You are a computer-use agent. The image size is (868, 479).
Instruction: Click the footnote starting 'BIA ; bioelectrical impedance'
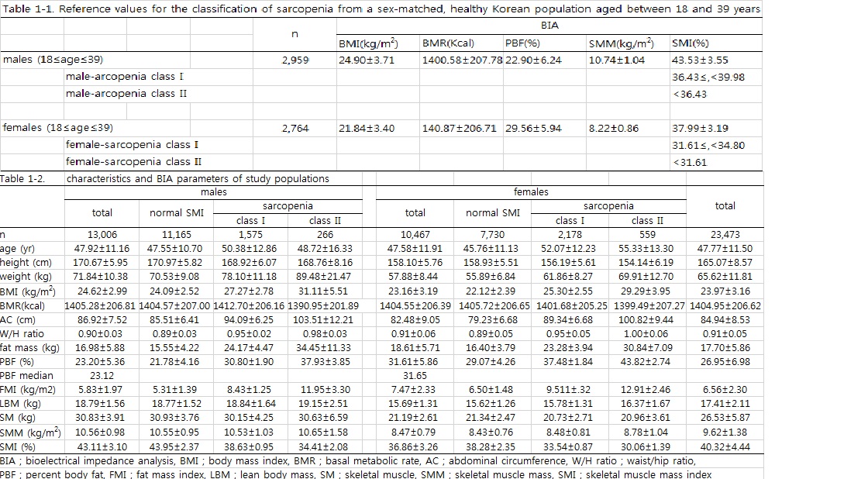[348, 461]
